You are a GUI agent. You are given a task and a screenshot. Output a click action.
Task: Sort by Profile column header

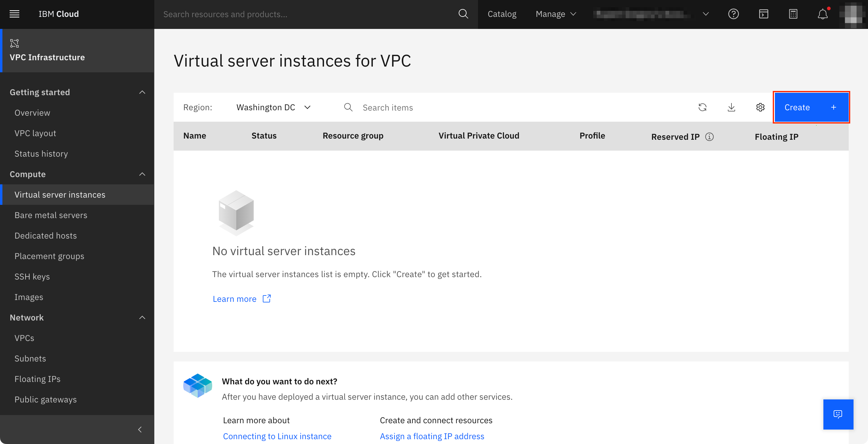(x=592, y=136)
